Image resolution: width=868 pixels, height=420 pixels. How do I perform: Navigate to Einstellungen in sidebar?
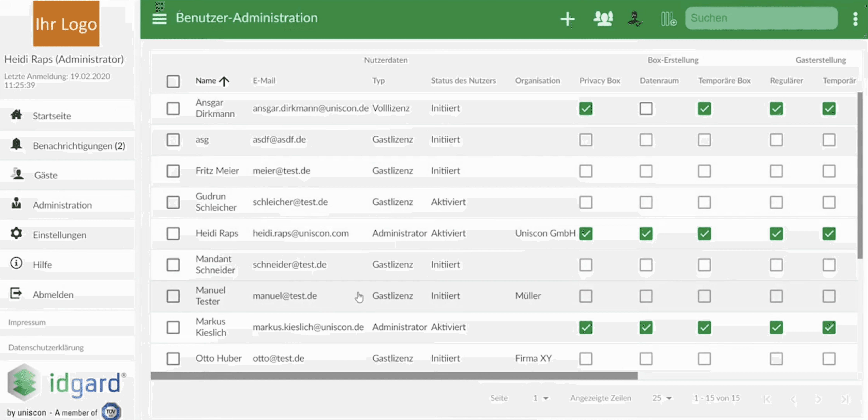[59, 235]
